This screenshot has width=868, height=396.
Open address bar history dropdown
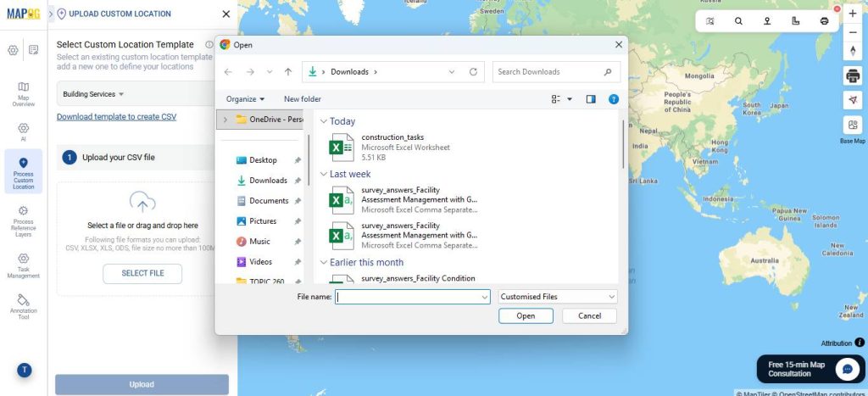(452, 72)
